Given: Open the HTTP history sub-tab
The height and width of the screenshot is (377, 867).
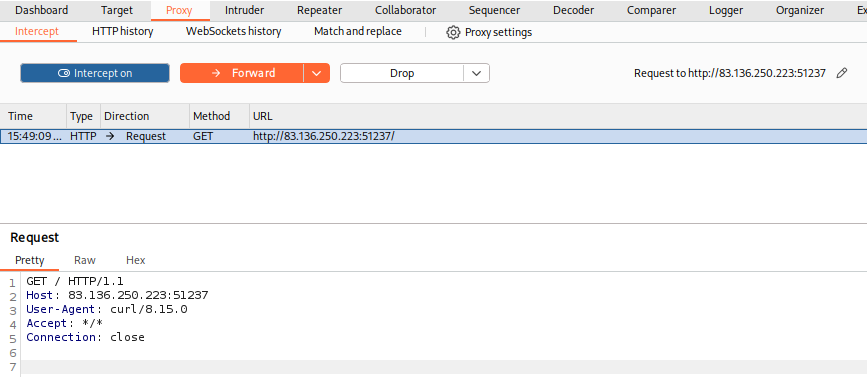Looking at the screenshot, I should pos(123,32).
